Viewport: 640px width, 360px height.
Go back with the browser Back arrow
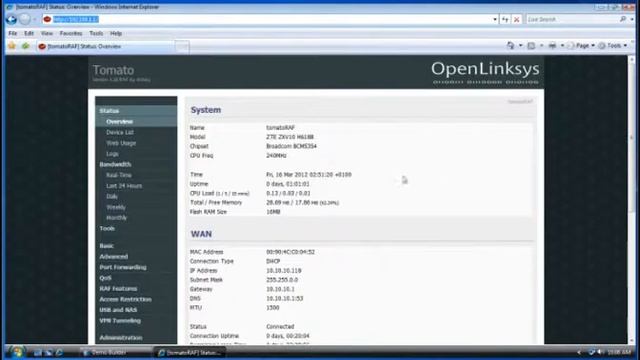click(11, 19)
